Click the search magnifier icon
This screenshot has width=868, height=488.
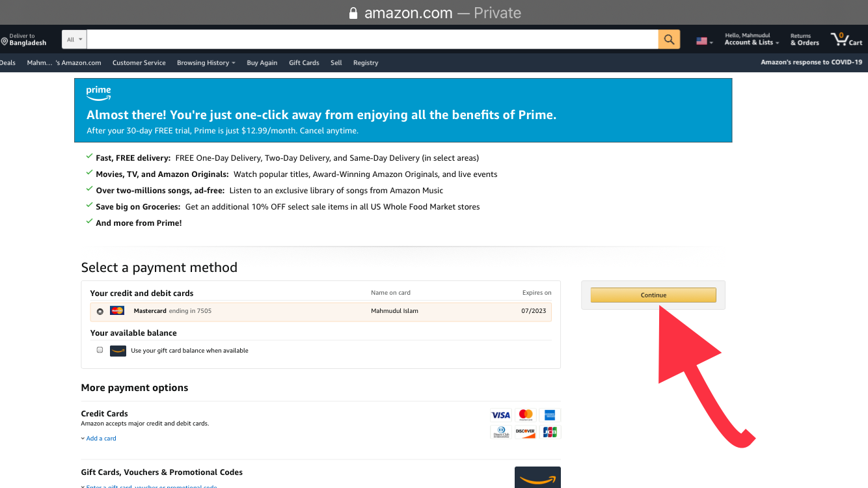(669, 39)
